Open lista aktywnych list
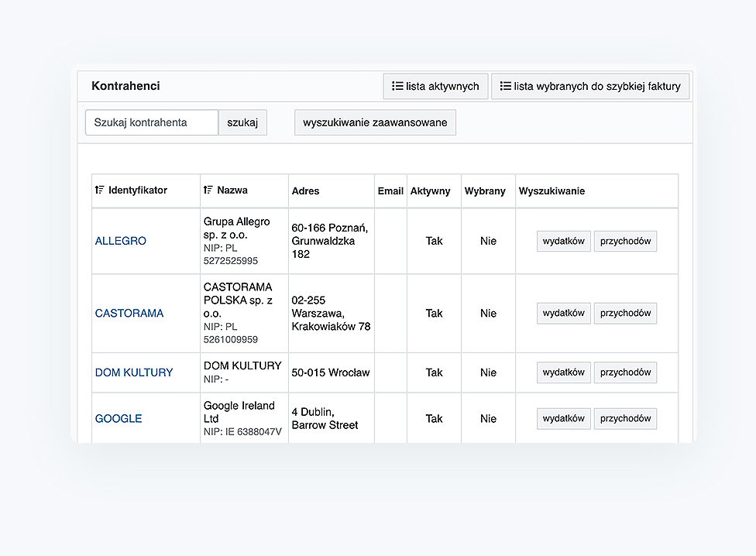 [x=435, y=86]
